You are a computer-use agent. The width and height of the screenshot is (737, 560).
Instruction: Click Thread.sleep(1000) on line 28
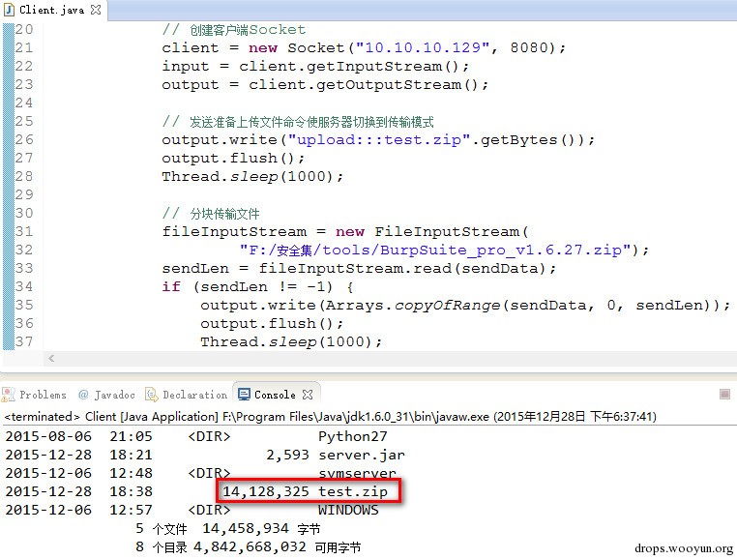point(248,176)
